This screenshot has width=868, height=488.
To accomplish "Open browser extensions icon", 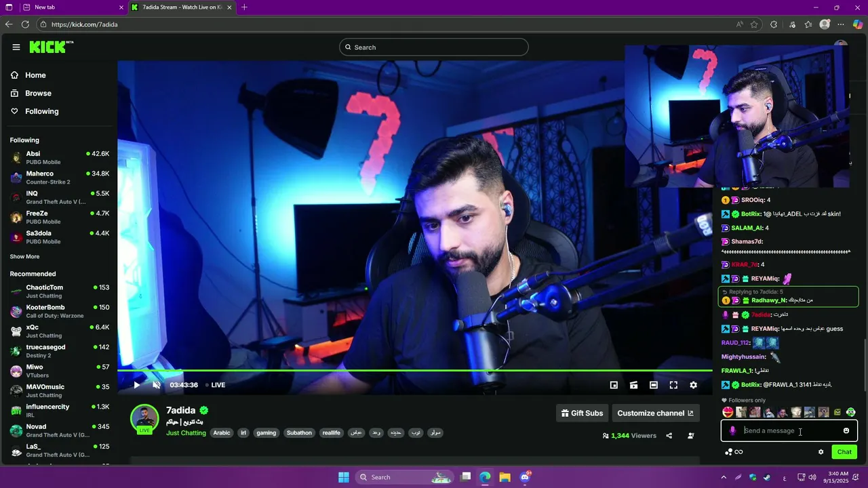I will [x=774, y=24].
